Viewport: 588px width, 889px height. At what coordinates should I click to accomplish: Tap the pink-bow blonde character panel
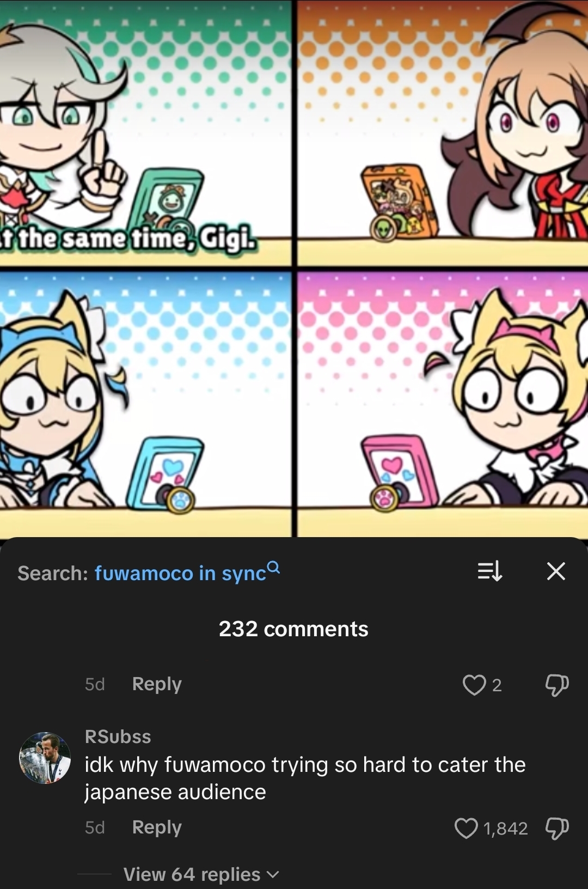point(443,404)
